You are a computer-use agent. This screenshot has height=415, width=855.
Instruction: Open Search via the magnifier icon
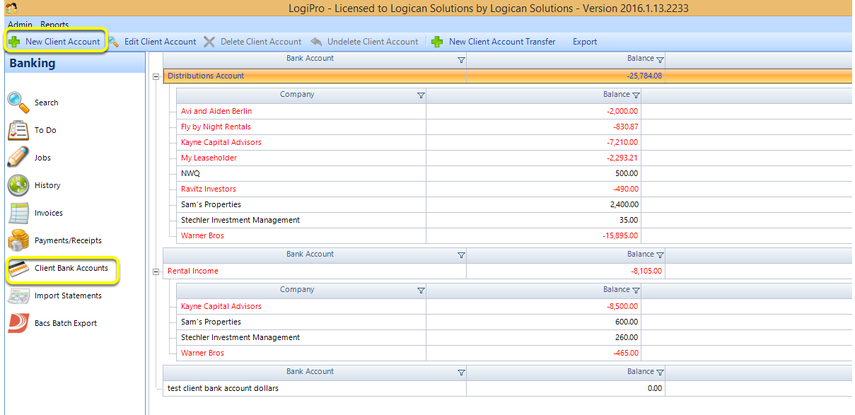[17, 102]
